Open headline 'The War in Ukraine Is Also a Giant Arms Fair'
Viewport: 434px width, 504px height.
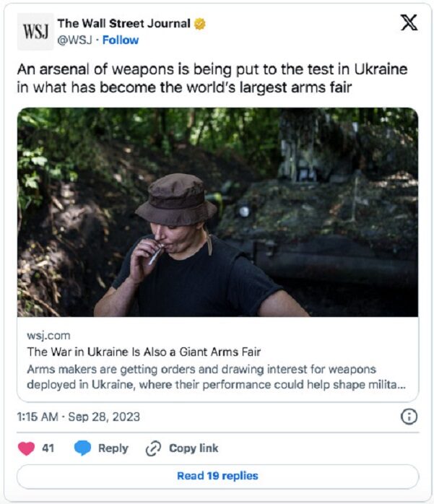pos(144,352)
